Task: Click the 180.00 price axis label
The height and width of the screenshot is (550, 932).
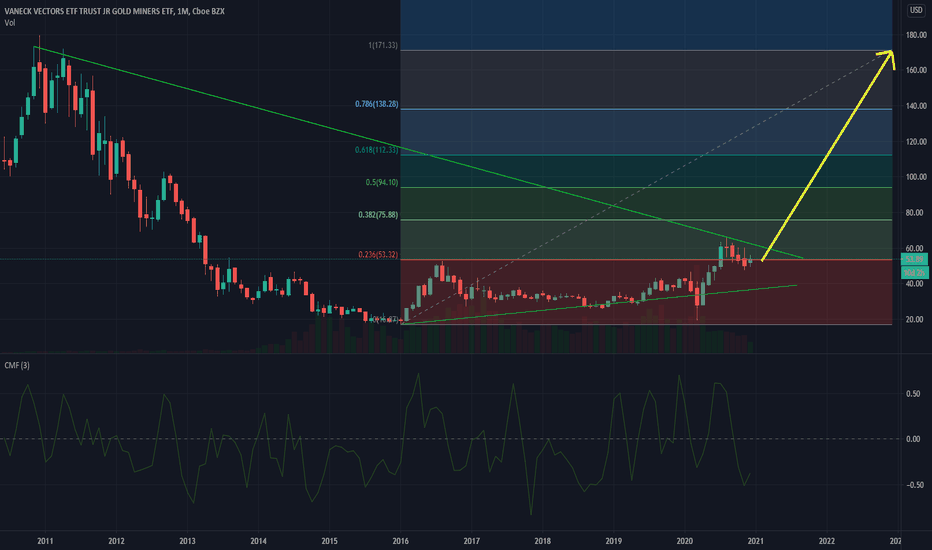Action: coord(916,35)
